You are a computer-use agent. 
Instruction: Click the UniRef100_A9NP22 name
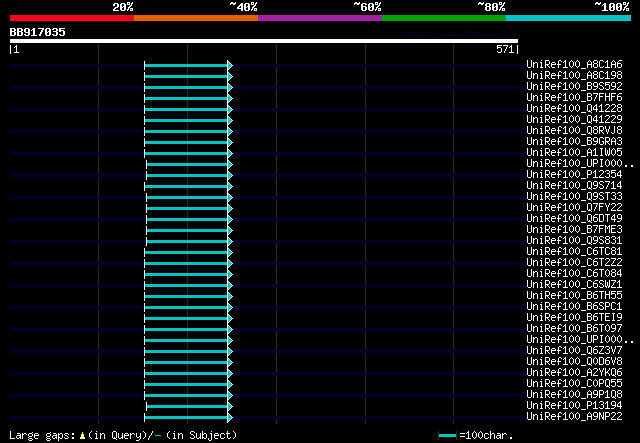(574, 417)
